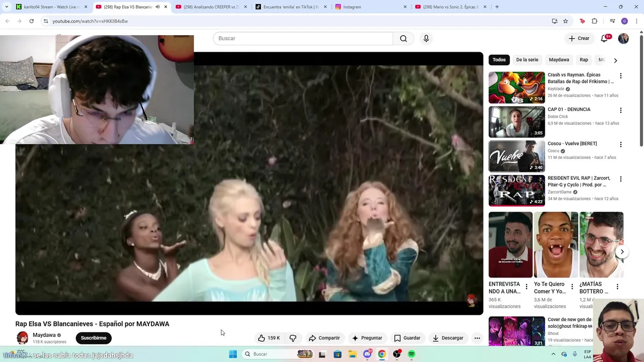Screen dimensions: 644x362
Task: Subscribe with Suscribirme button
Action: point(94,338)
